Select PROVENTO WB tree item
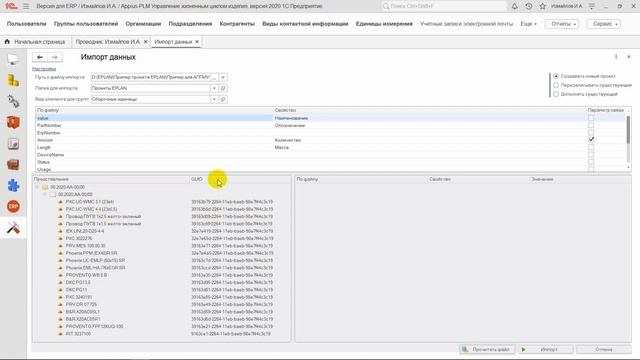Screen dimensions: 640x360 [x=86, y=275]
